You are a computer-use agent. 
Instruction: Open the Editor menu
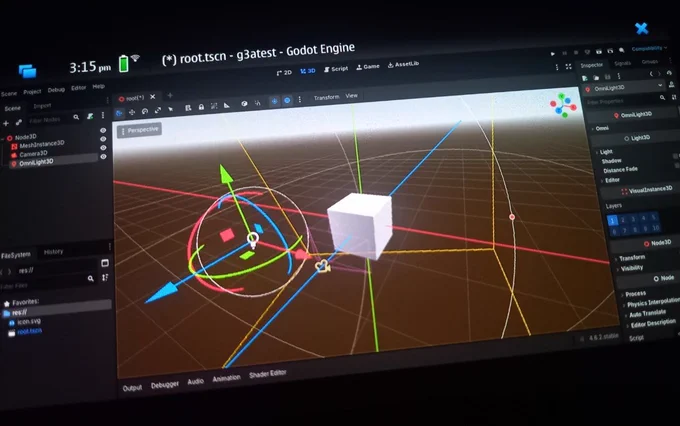(78, 88)
